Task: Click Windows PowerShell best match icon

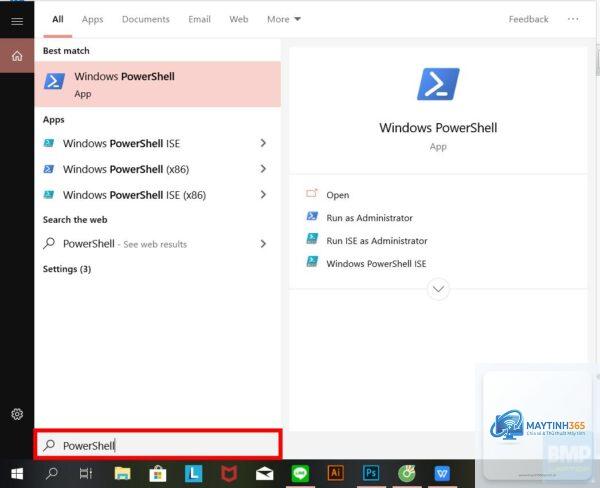Action: click(x=54, y=81)
